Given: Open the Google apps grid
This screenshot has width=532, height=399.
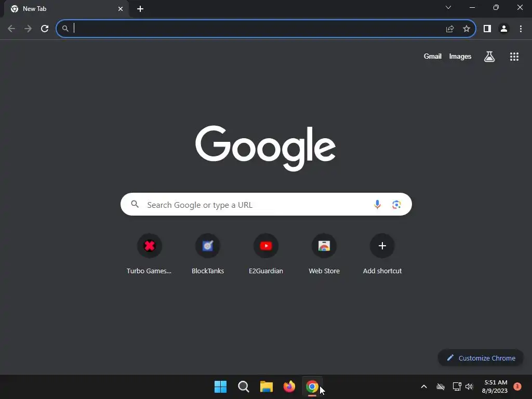Looking at the screenshot, I should coord(514,57).
